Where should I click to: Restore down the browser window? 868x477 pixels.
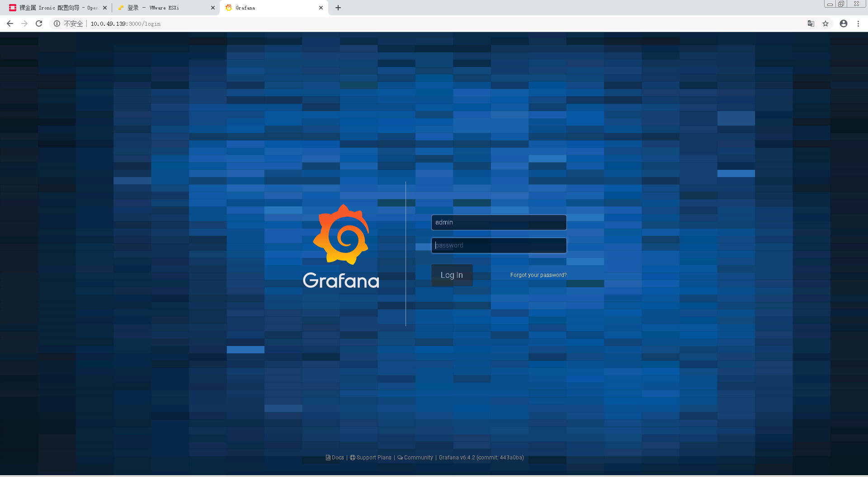pyautogui.click(x=841, y=4)
